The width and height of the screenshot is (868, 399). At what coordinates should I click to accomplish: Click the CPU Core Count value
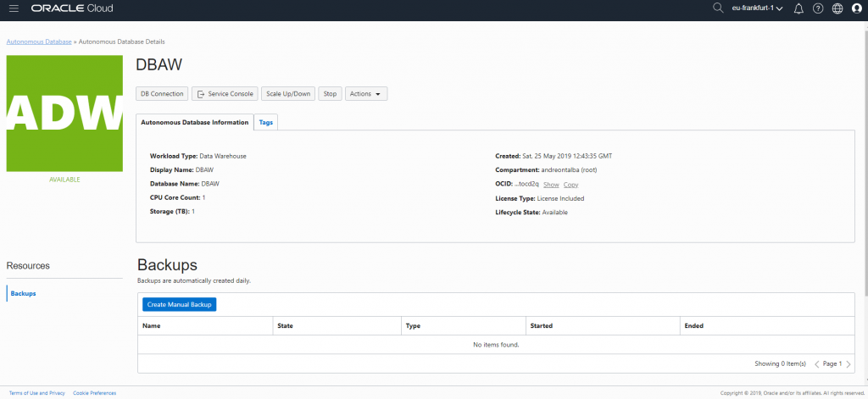(203, 197)
